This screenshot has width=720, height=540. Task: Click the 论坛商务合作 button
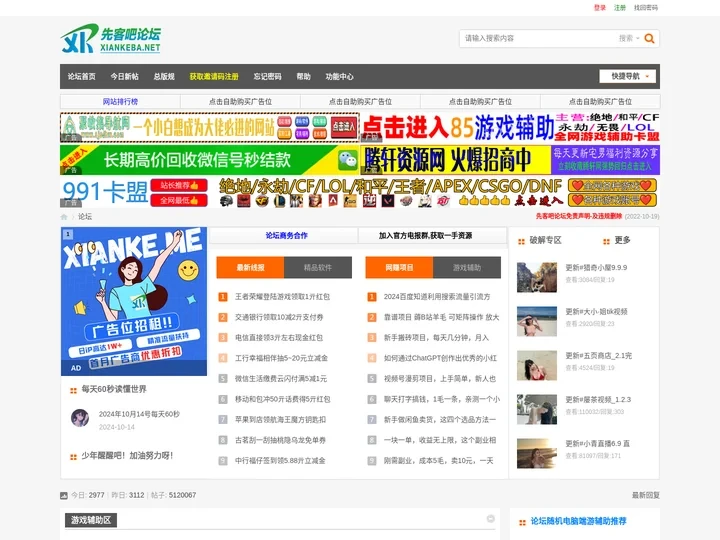(x=287, y=236)
